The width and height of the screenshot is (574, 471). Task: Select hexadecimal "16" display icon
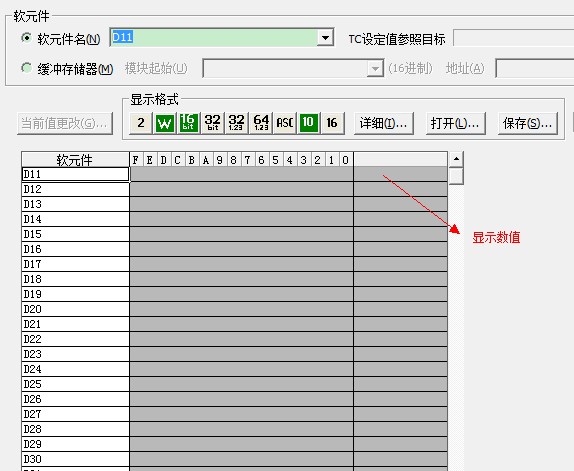(x=332, y=123)
